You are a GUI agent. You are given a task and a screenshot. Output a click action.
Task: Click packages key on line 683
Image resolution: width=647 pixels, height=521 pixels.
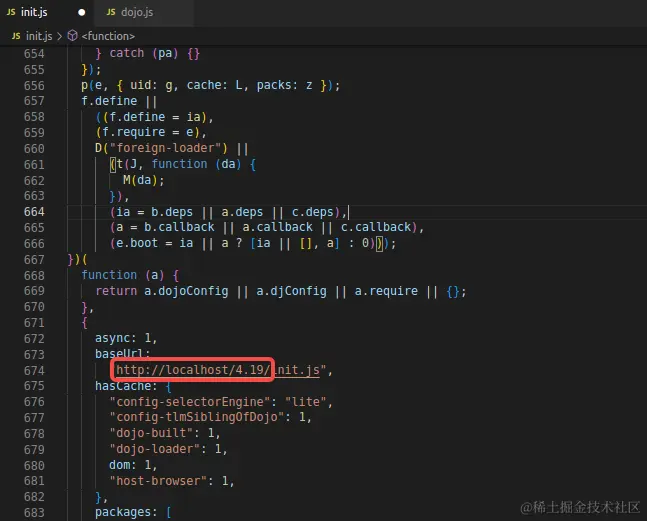click(x=123, y=512)
